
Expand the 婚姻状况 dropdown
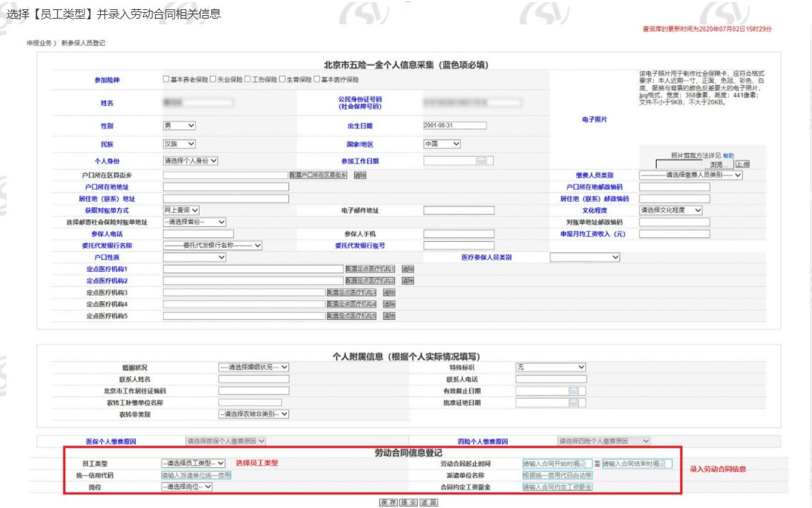[253, 367]
